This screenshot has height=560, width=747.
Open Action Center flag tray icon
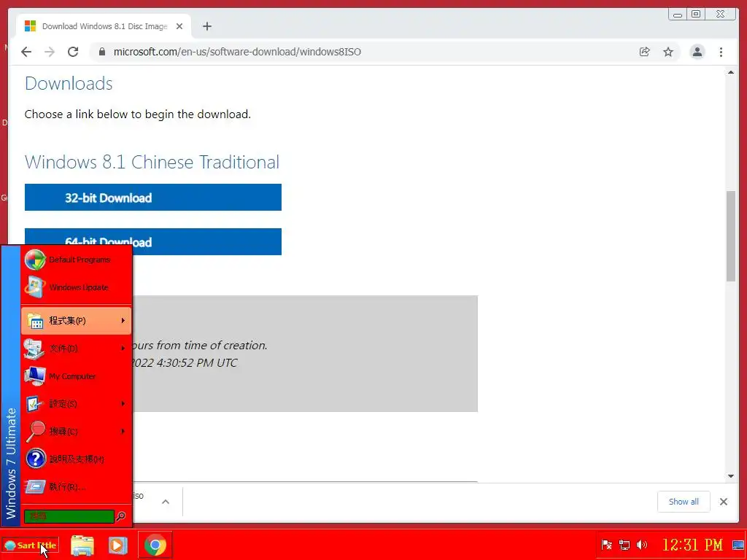coord(606,545)
